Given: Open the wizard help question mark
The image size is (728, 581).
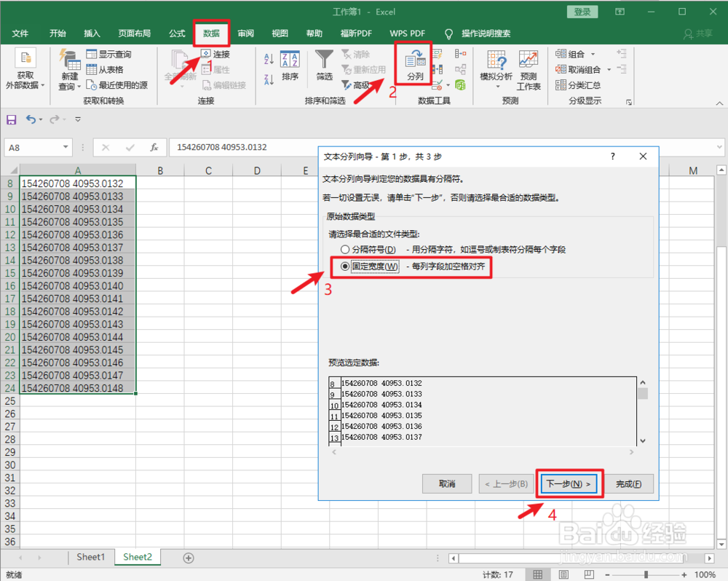Looking at the screenshot, I should 612,157.
